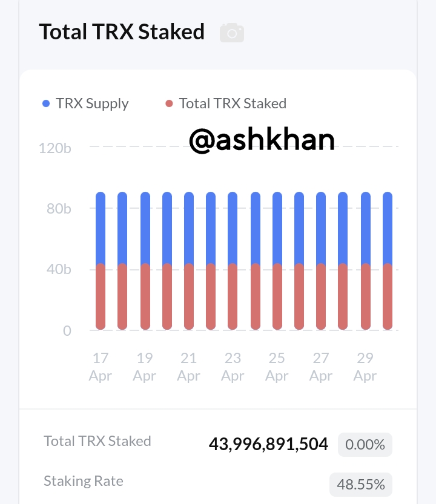The height and width of the screenshot is (504, 436).
Task: Click the 43,996,891,504 staked value
Action: pyautogui.click(x=268, y=445)
